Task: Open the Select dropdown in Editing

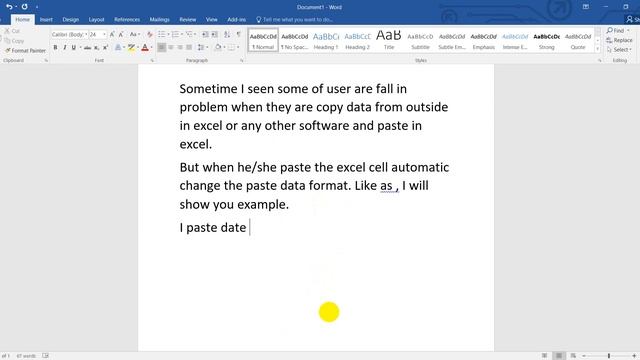Action: tap(619, 49)
